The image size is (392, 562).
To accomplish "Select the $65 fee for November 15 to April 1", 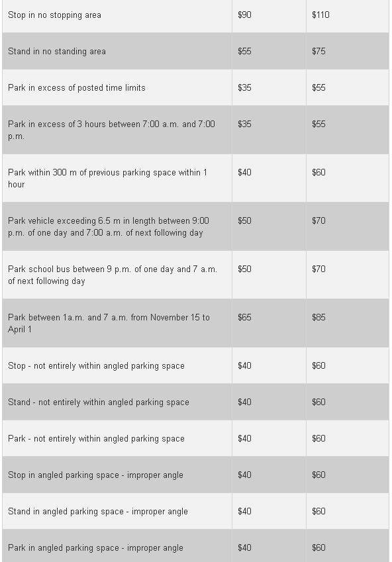I will click(244, 318).
